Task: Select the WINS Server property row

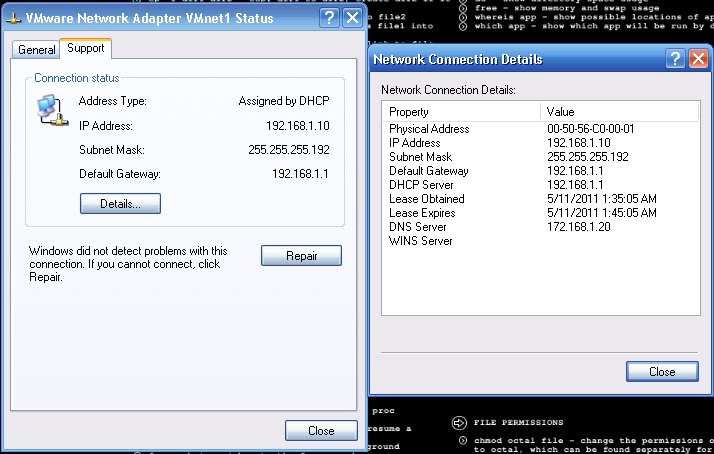Action: click(x=541, y=241)
